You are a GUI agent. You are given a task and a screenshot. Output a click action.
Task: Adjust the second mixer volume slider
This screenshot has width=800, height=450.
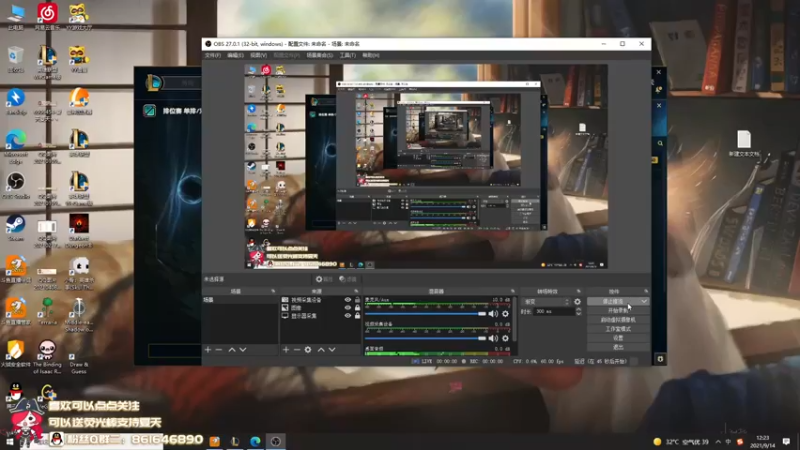[426, 338]
